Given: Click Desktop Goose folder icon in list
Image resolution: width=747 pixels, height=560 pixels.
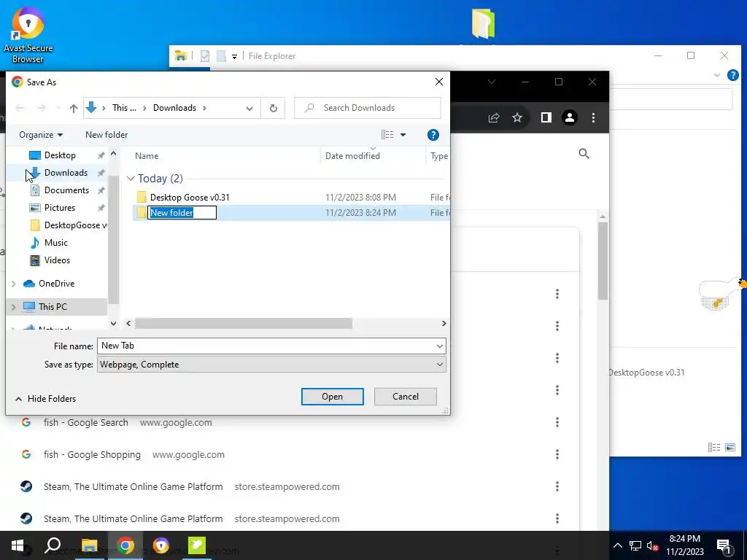Looking at the screenshot, I should coord(142,197).
